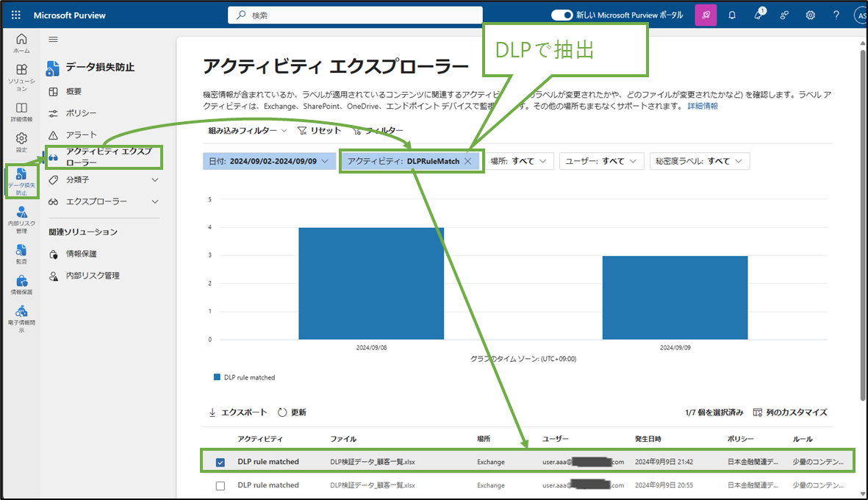Open the AS account avatar
Screen dimensions: 868x500
[x=861, y=15]
